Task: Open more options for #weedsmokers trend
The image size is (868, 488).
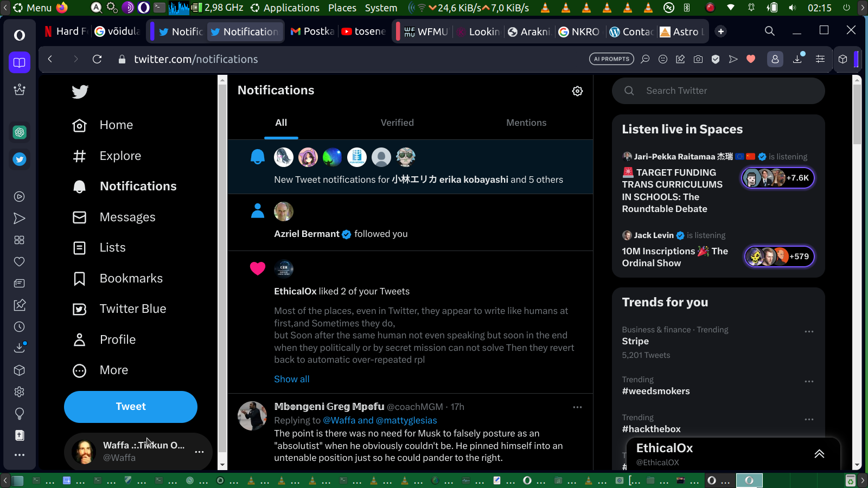Action: point(809,381)
